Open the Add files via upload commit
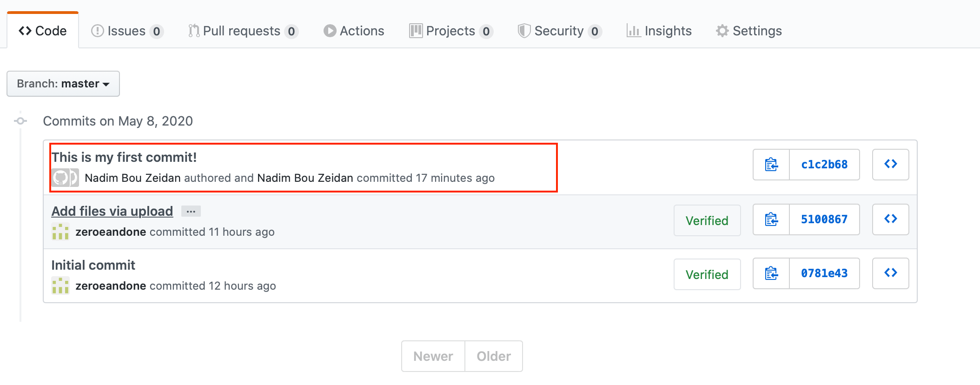Screen dimensions: 980x385 tap(112, 211)
